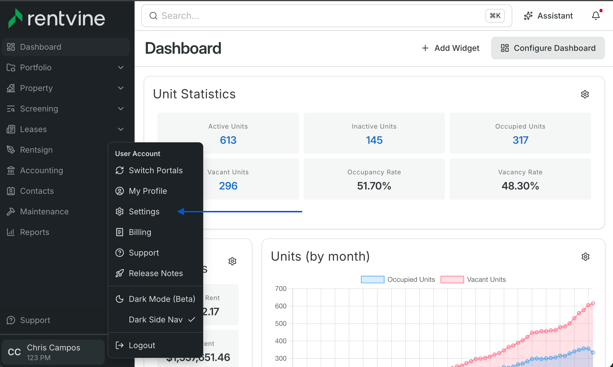This screenshot has height=367, width=613.
Task: Click the Release Notes rocket icon
Action: (120, 273)
